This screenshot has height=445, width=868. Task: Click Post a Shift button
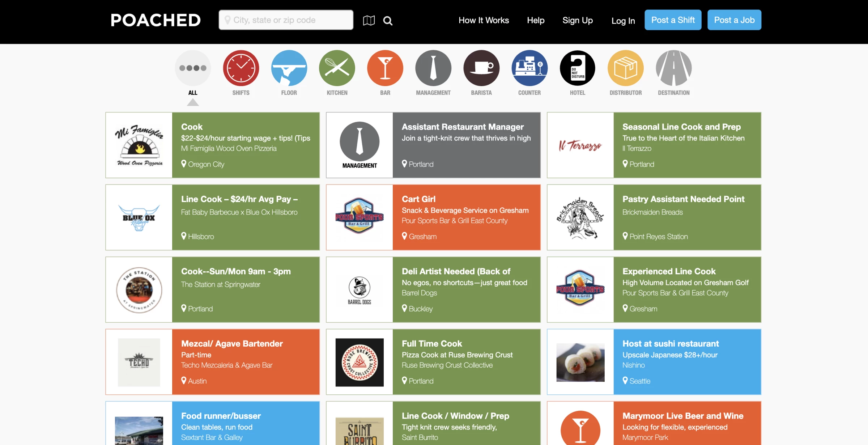(673, 20)
